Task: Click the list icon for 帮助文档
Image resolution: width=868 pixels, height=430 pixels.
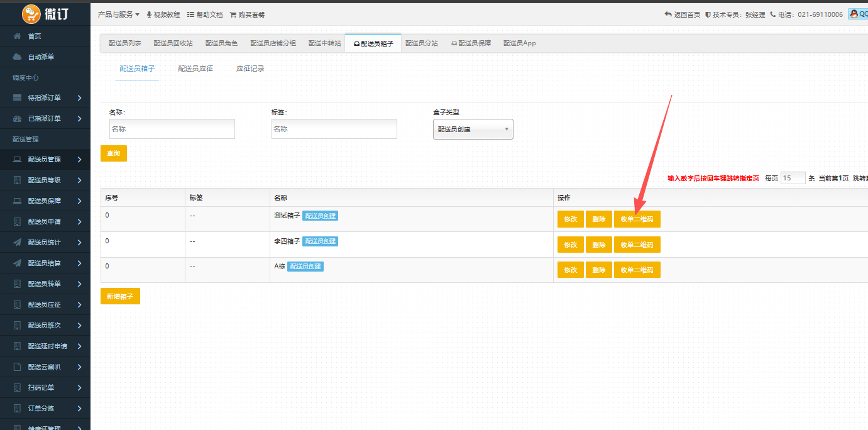Action: point(190,14)
